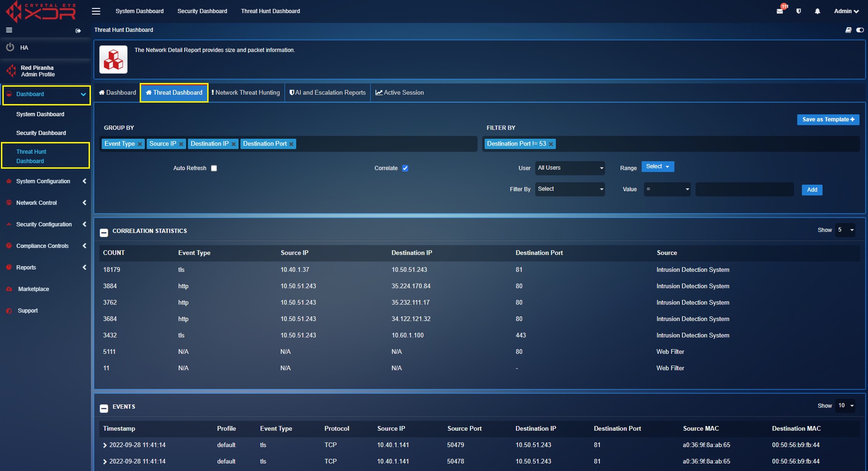Open the bell alerts icon
This screenshot has width=868, height=471.
point(817,11)
